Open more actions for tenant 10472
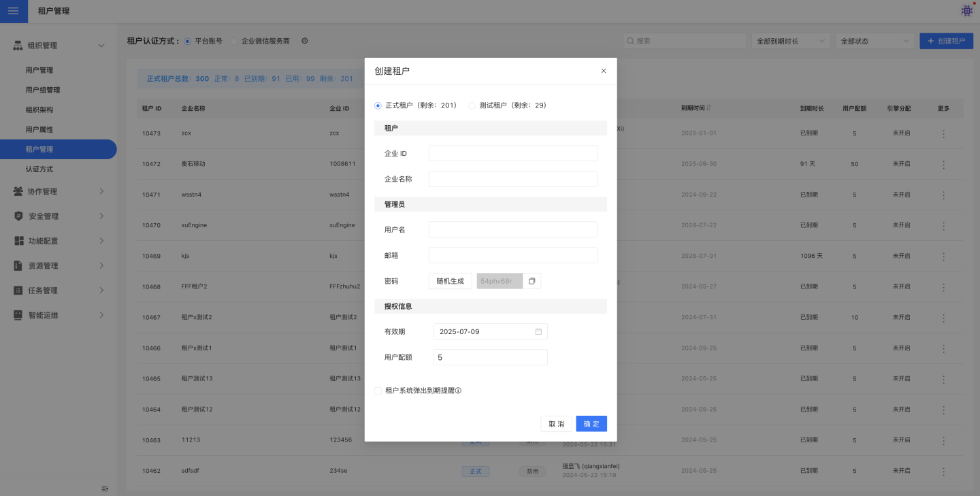Viewport: 980px width, 496px height. click(943, 164)
